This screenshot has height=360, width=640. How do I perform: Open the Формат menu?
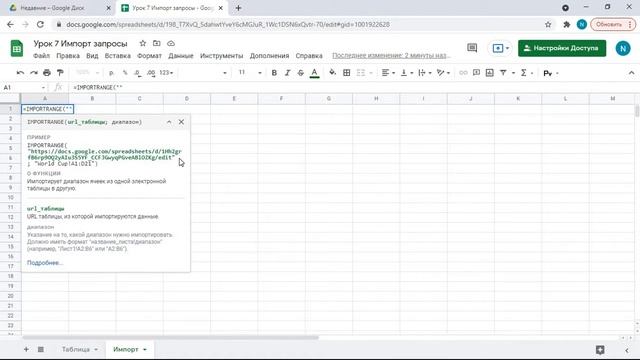coord(149,56)
